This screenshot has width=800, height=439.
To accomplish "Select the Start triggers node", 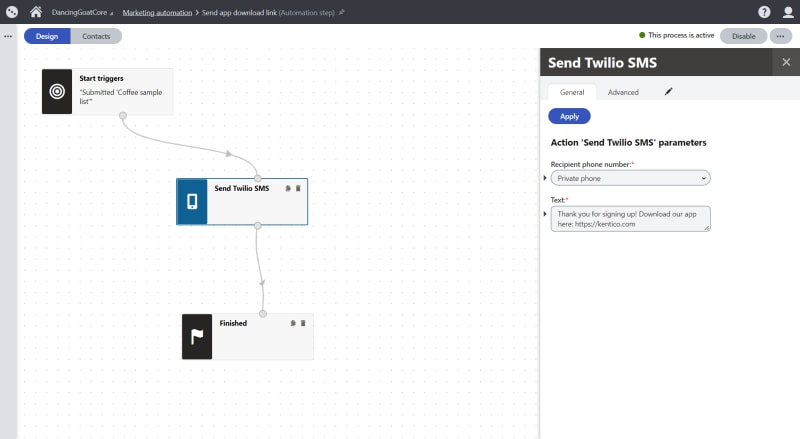I will click(x=107, y=91).
